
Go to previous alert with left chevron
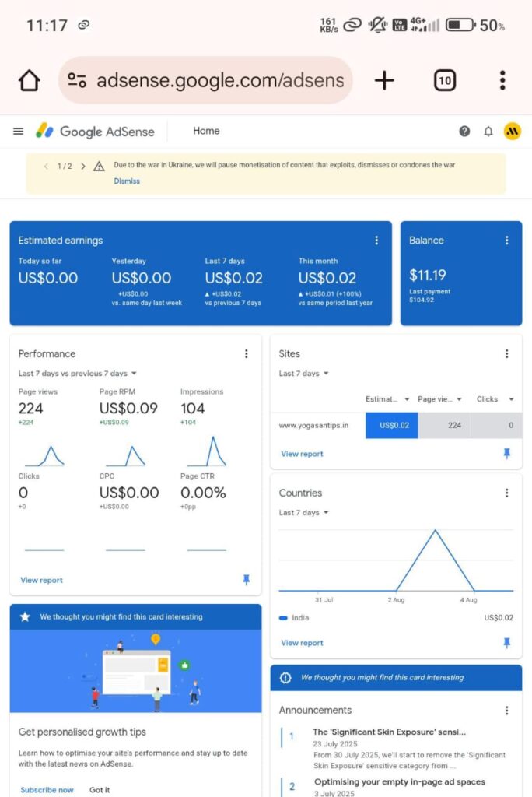pyautogui.click(x=46, y=167)
